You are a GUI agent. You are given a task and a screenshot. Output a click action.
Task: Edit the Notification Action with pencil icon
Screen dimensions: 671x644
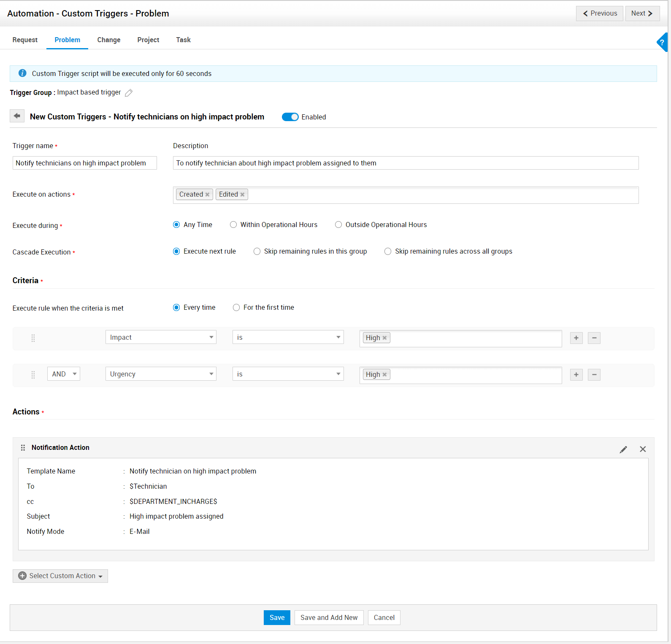[x=623, y=449]
